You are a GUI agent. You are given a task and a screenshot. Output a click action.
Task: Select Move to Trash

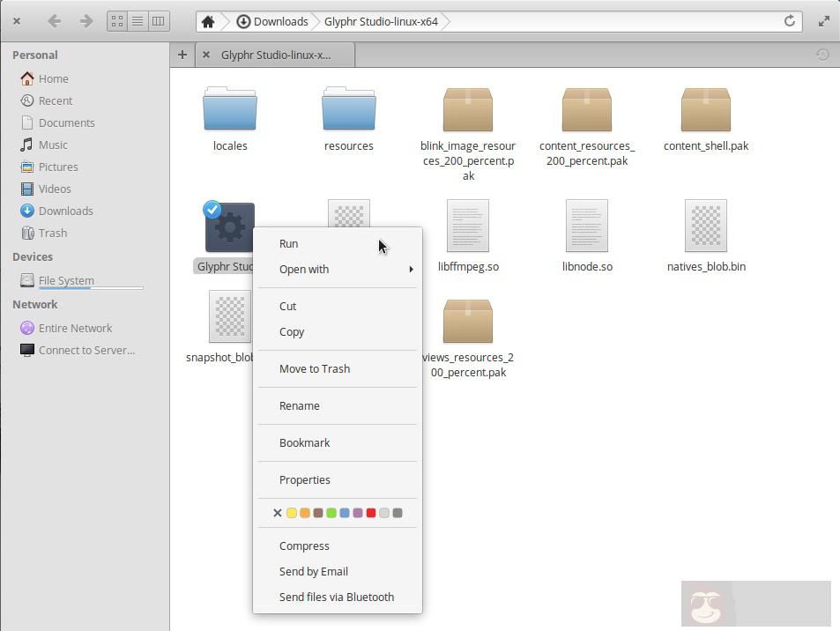coord(315,368)
